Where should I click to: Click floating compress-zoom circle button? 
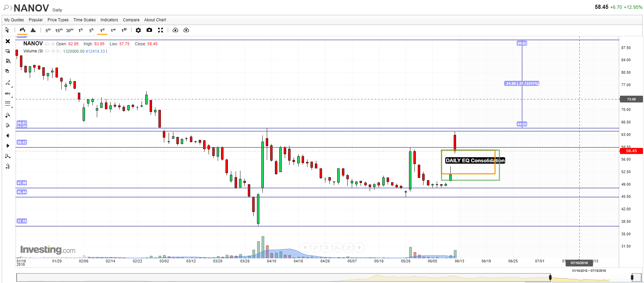(x=348, y=247)
